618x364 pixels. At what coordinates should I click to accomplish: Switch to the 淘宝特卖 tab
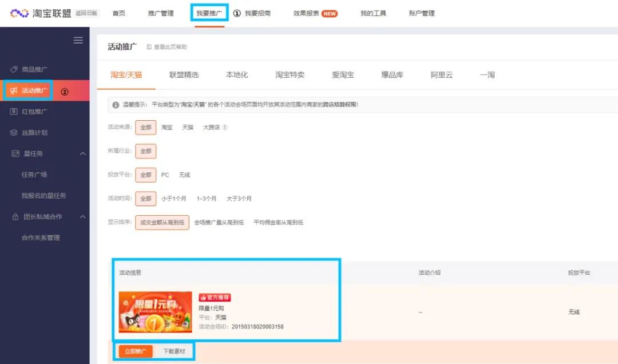click(290, 75)
